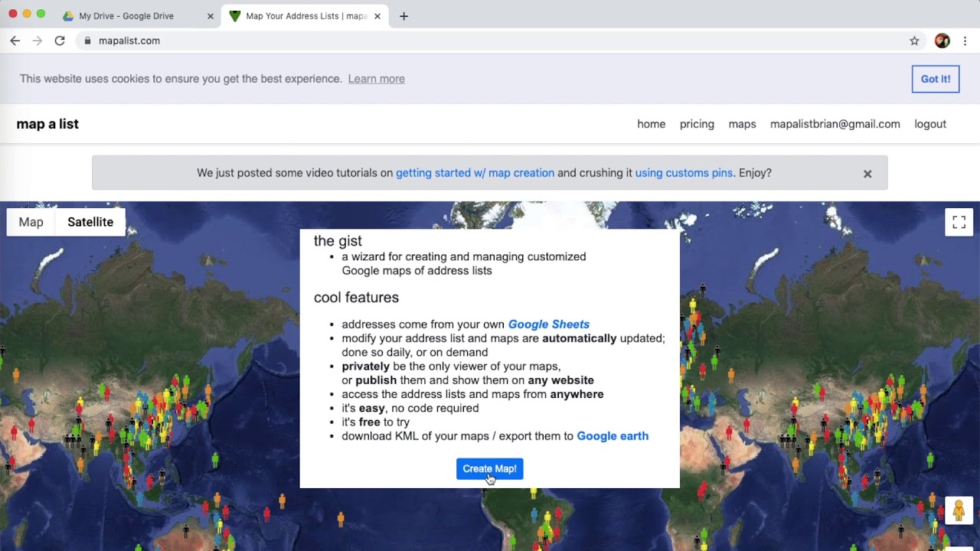Open the maps nav item
The width and height of the screenshot is (980, 551).
click(742, 124)
